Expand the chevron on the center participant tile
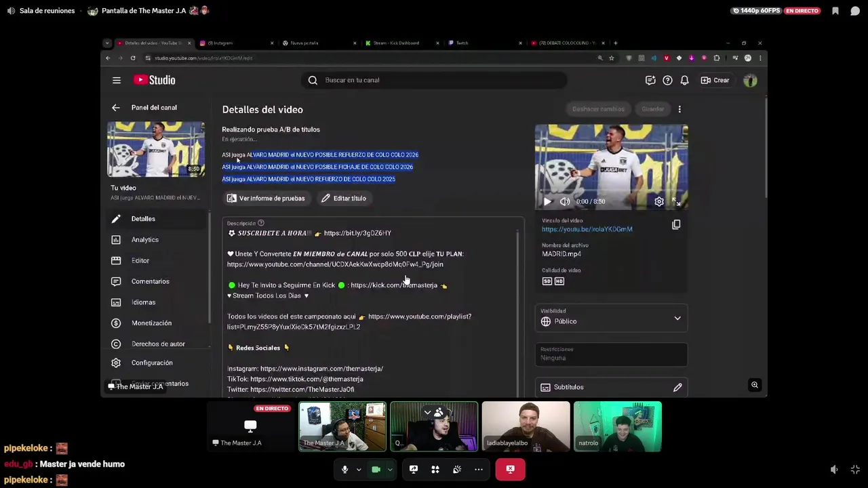Viewport: 868px width, 488px height. pyautogui.click(x=427, y=412)
